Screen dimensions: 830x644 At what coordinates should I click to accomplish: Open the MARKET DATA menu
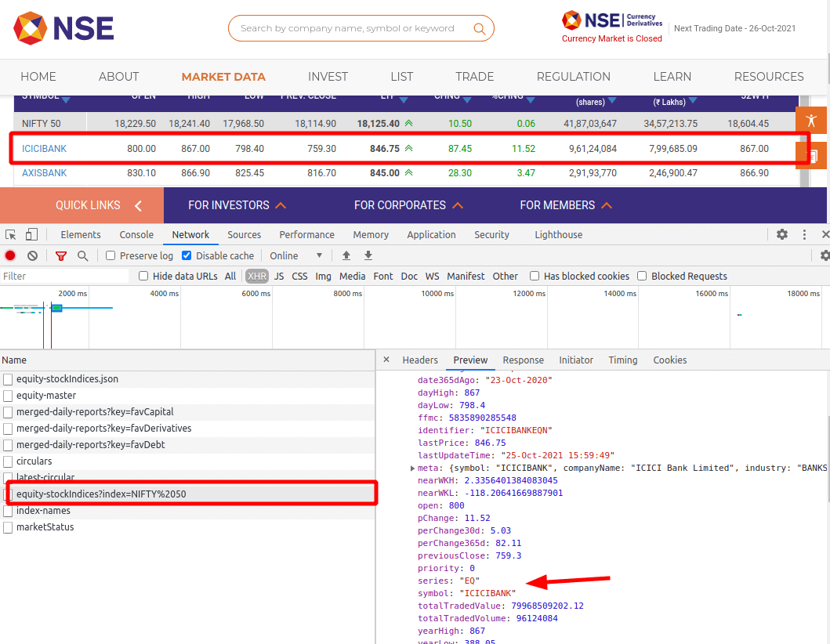[223, 77]
